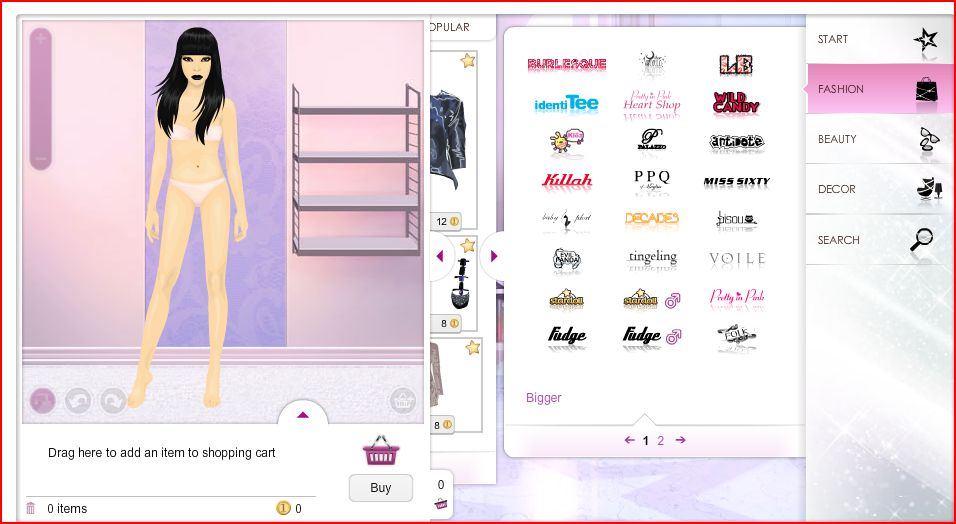Screen dimensions: 956x524
Task: Click zoom-out minus on the doll slider
Action: 41,159
